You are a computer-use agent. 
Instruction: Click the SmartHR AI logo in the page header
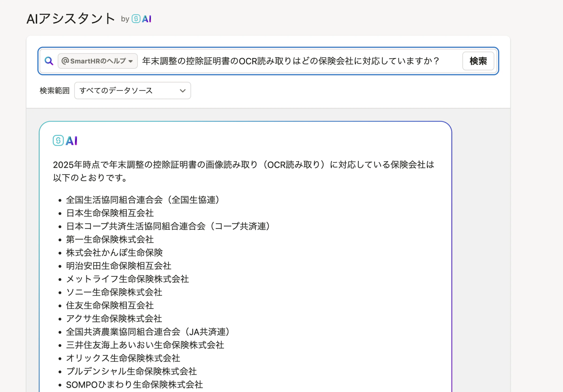(142, 19)
